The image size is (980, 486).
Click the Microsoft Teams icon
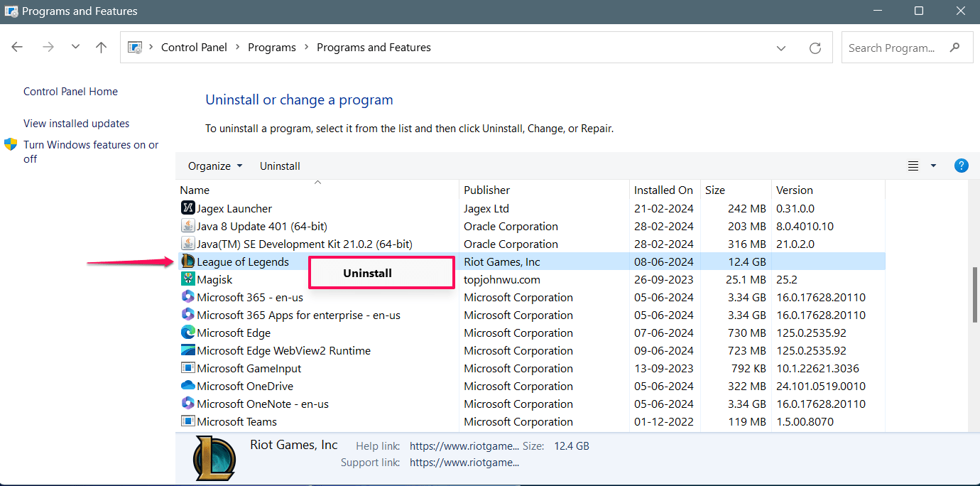pyautogui.click(x=187, y=421)
